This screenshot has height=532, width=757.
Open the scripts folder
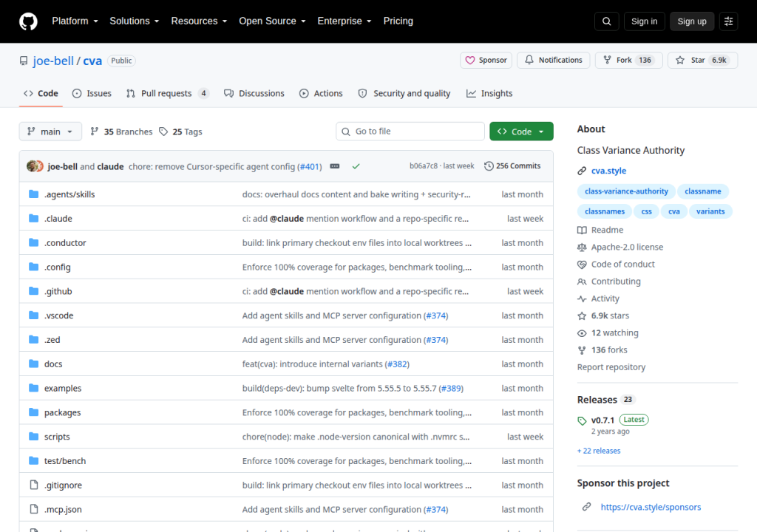coord(57,437)
